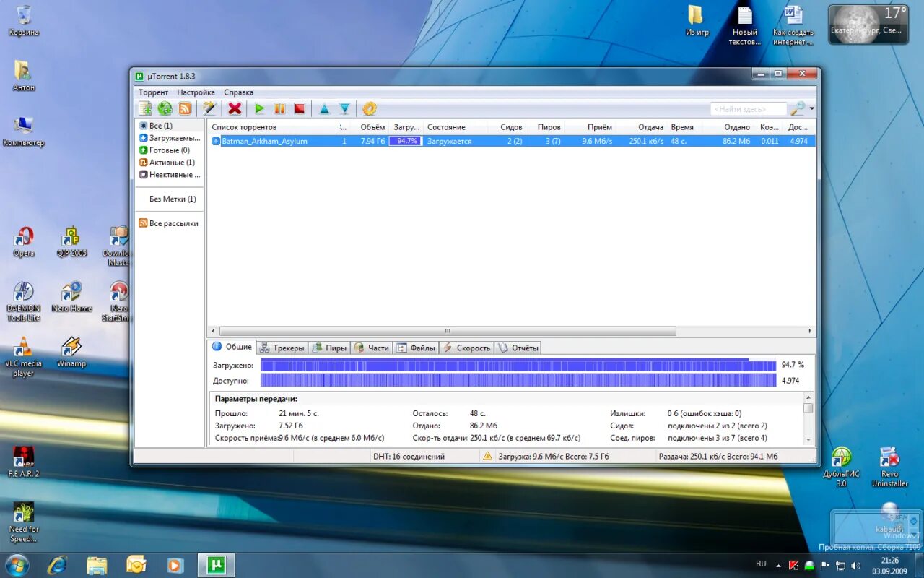Select the Активные (1) category
The image size is (924, 578).
coord(167,163)
